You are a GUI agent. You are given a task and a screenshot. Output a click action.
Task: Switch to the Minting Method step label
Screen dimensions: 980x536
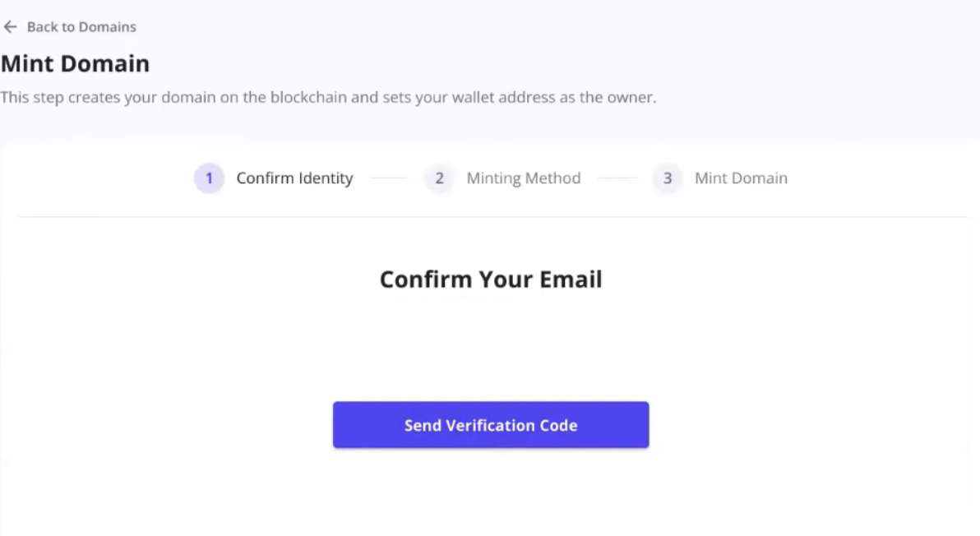(524, 178)
